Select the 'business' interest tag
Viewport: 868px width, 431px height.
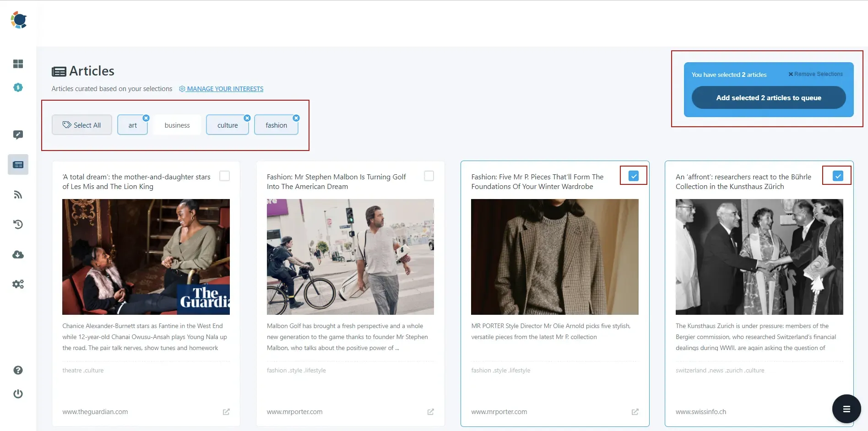click(177, 124)
